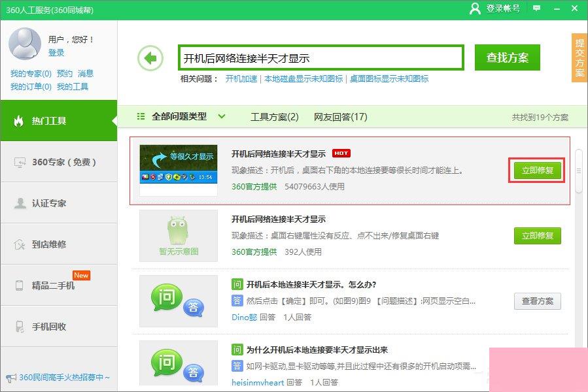The width and height of the screenshot is (588, 392).
Task: Click question title 为什么开机后本地连接要半天才显示出来
Action: click(317, 350)
